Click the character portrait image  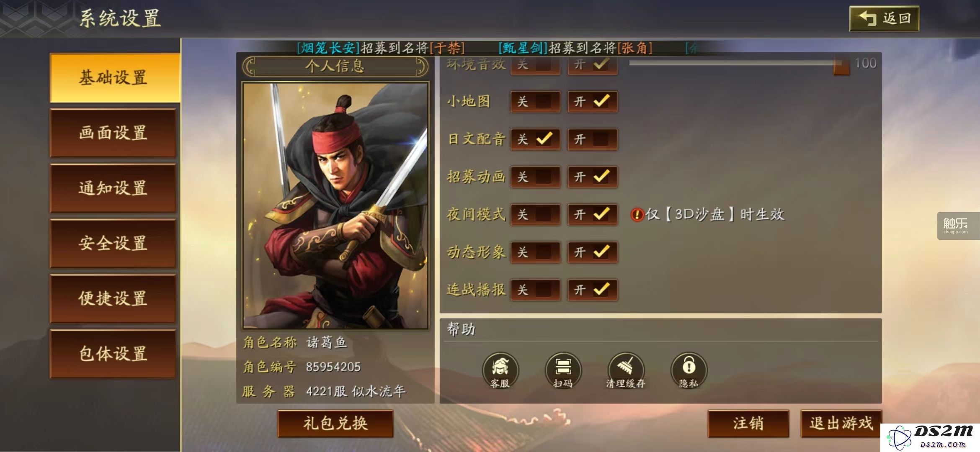point(335,205)
